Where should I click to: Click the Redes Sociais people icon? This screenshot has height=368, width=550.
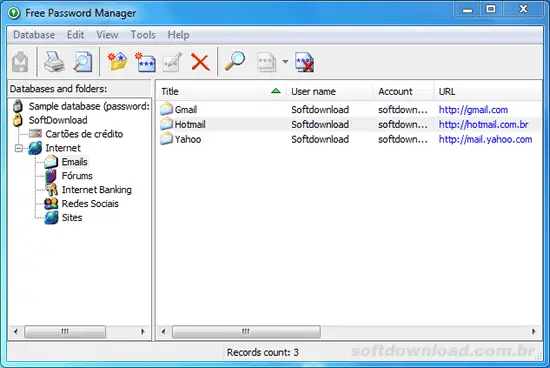click(51, 203)
